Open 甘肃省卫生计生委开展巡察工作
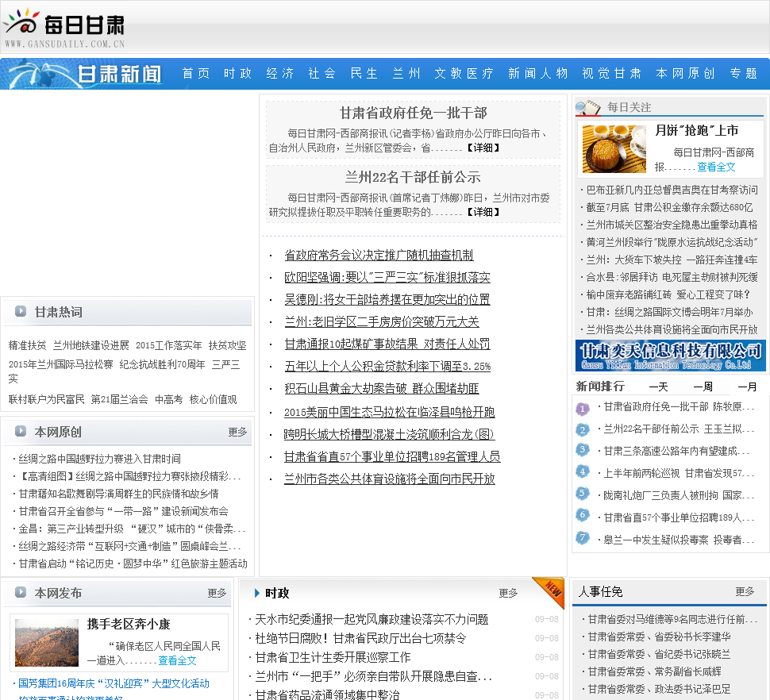770x700 pixels. (x=333, y=657)
